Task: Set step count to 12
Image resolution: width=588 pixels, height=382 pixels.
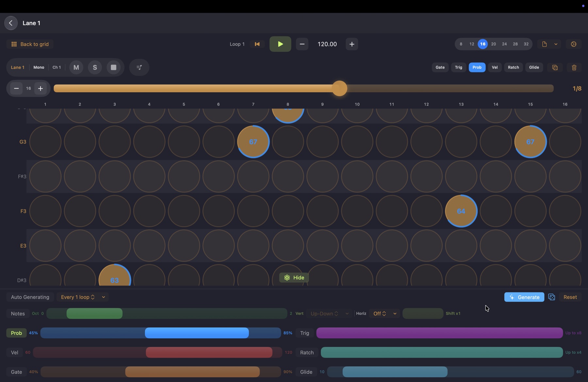Action: click(472, 44)
